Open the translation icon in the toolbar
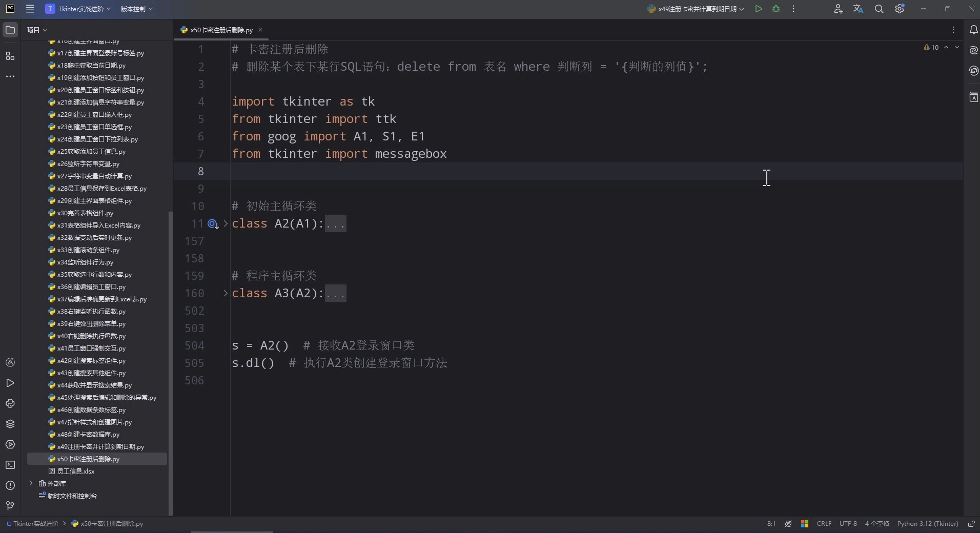The width and height of the screenshot is (980, 533). click(859, 9)
